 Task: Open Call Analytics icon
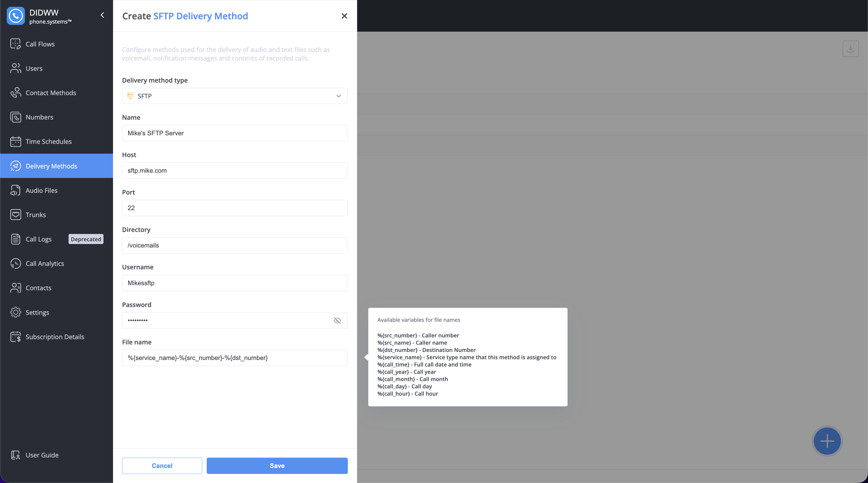16,263
